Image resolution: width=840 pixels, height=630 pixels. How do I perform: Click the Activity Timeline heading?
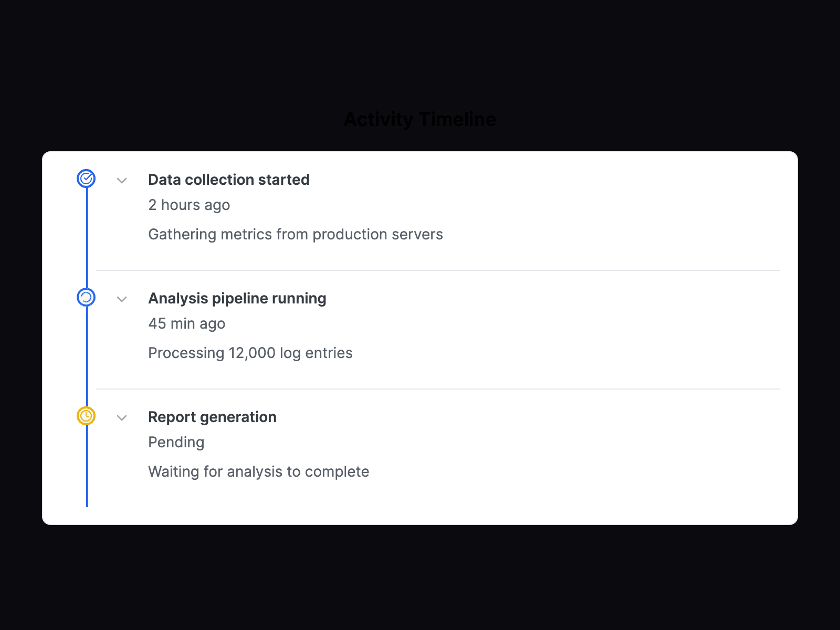click(x=420, y=119)
